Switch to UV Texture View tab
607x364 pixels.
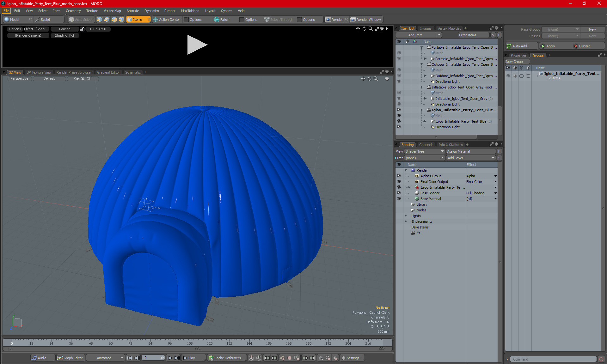[x=39, y=72]
